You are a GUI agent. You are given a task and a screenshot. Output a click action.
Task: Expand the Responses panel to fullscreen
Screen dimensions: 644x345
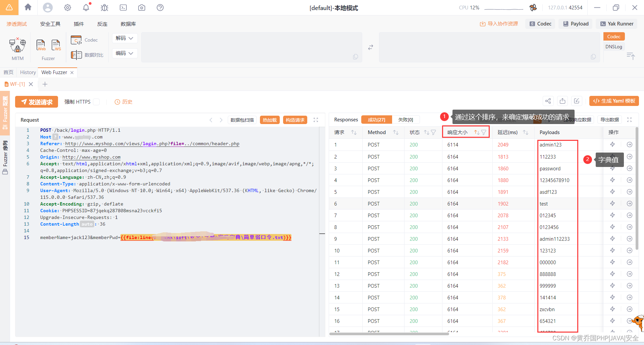coord(629,120)
